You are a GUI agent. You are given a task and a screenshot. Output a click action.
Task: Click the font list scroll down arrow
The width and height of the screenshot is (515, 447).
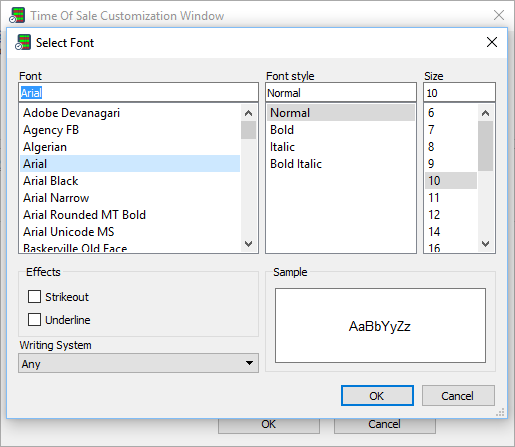click(x=248, y=244)
